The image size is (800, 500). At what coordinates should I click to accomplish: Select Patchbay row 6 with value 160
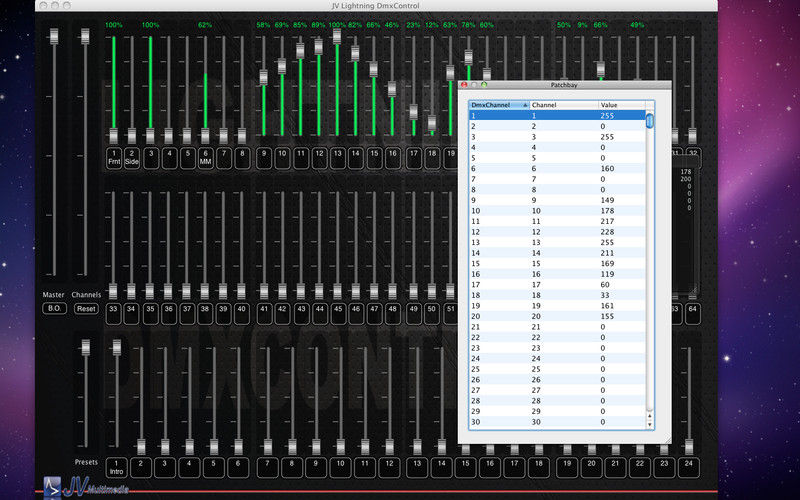click(557, 168)
